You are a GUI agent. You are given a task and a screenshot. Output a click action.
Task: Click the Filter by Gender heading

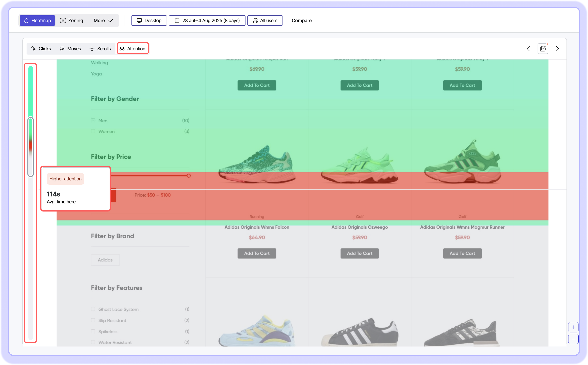[115, 99]
